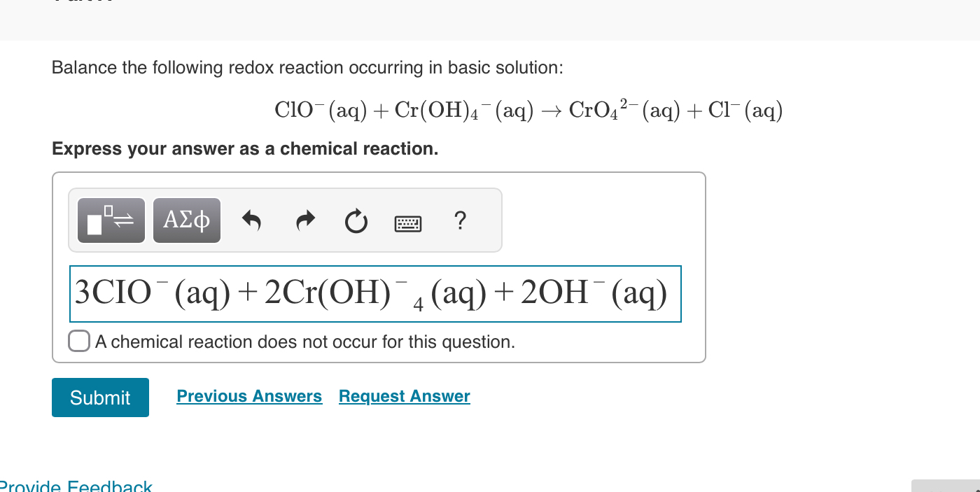Open Previous Answers
980x492 pixels.
tap(249, 396)
